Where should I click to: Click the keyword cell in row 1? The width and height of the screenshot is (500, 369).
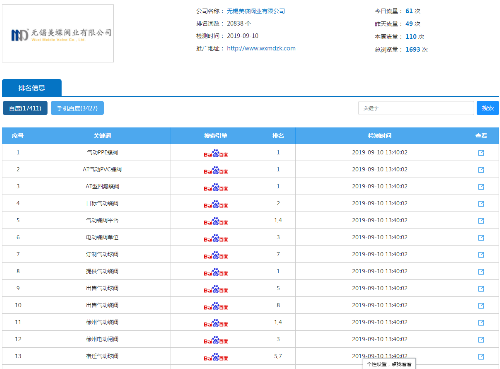(102, 153)
